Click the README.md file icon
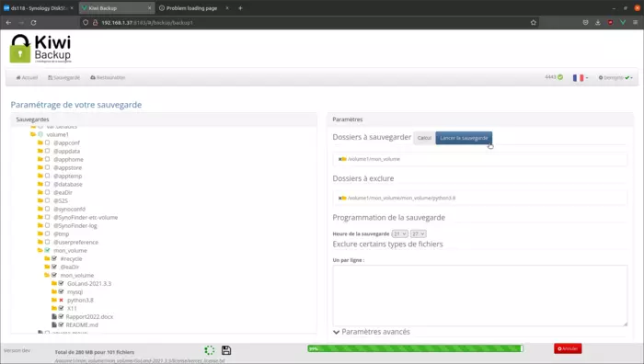 (x=53, y=324)
